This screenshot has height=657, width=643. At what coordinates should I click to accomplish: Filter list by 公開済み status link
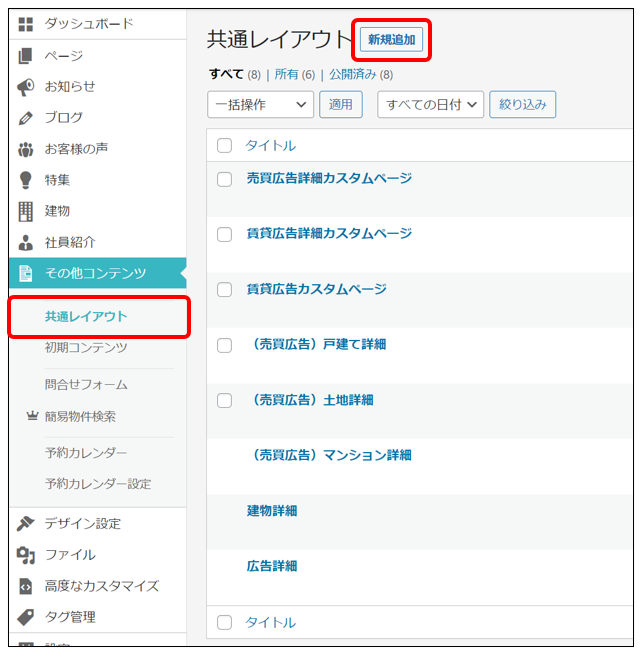click(x=354, y=74)
